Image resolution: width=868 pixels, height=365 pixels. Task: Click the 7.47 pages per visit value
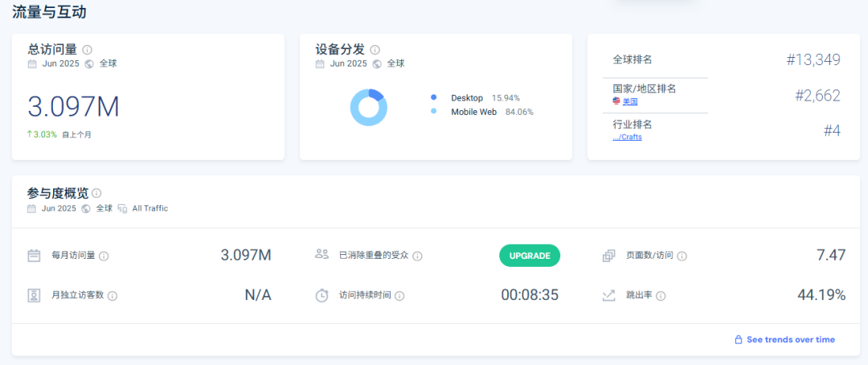pyautogui.click(x=831, y=256)
